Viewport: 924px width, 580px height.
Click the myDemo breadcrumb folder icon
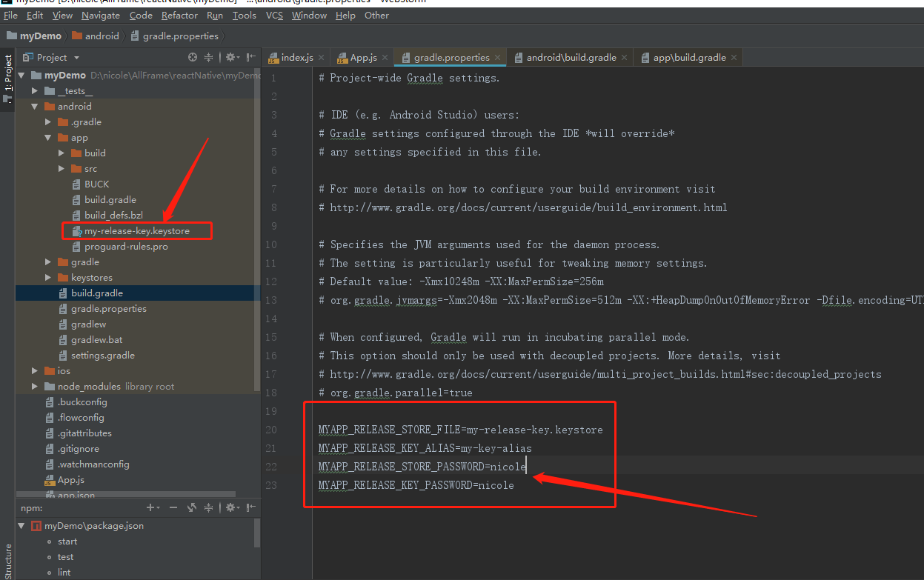[x=12, y=36]
